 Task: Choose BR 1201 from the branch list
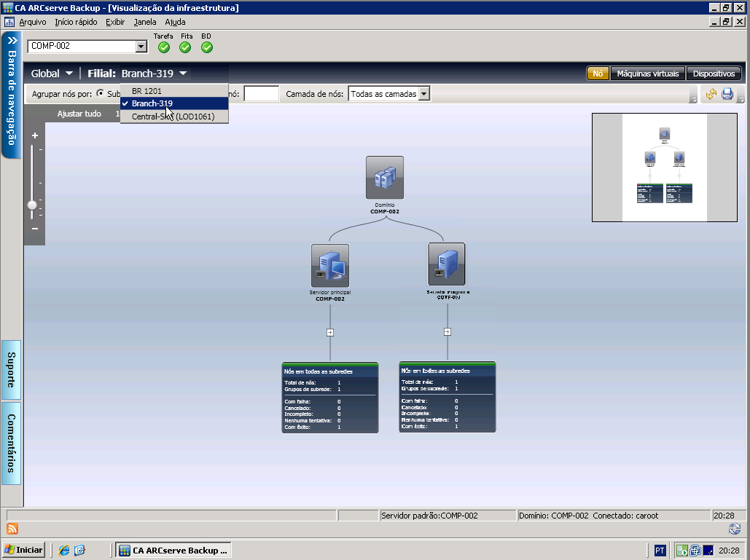[147, 91]
